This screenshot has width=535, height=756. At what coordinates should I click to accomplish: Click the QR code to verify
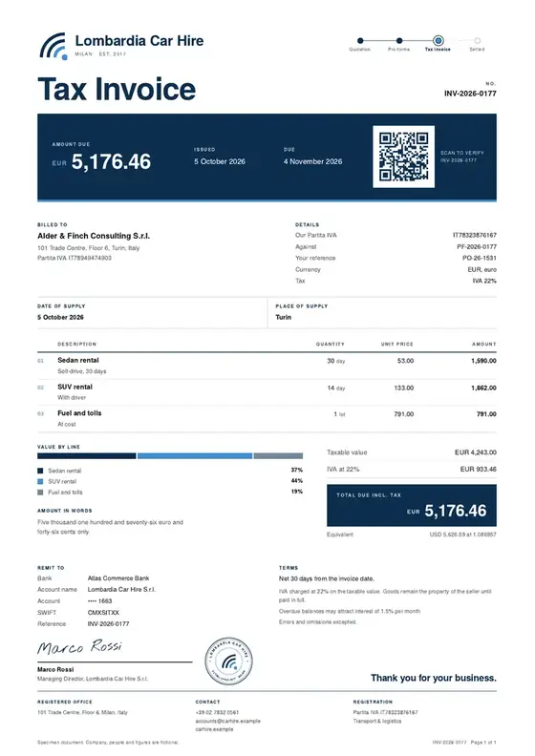pos(403,157)
